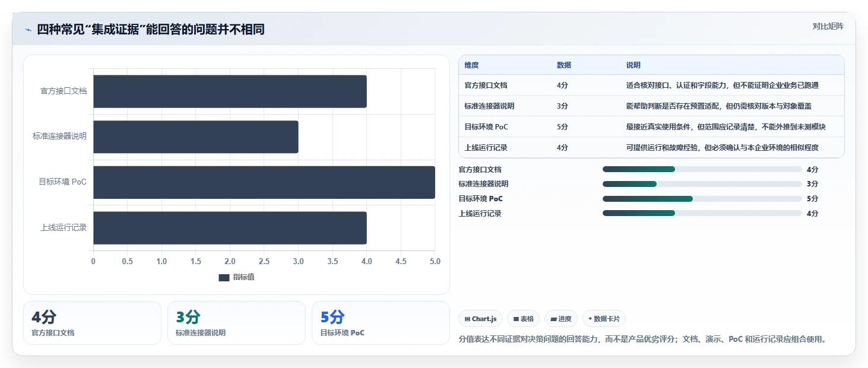Viewport: 868px width, 368px height.
Task: Click the star icon in 数据卡片 chip
Action: click(590, 319)
